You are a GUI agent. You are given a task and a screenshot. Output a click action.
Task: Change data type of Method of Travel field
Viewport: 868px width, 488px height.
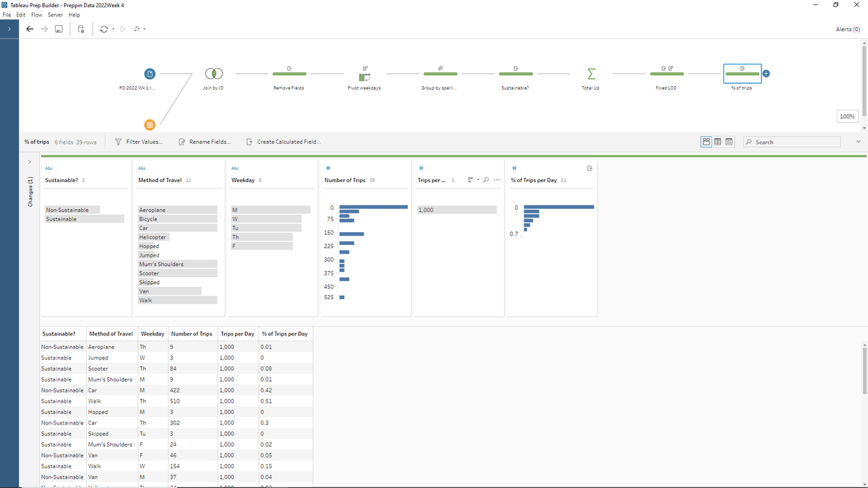[x=141, y=168]
